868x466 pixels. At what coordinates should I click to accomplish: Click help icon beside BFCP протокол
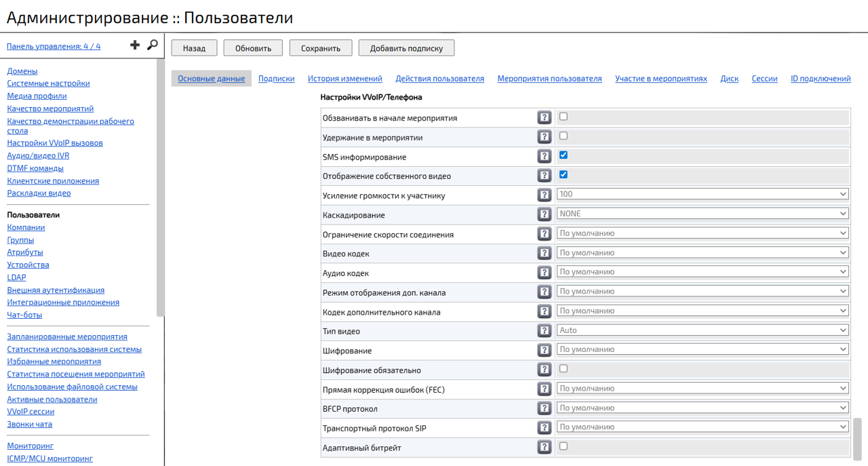point(544,408)
